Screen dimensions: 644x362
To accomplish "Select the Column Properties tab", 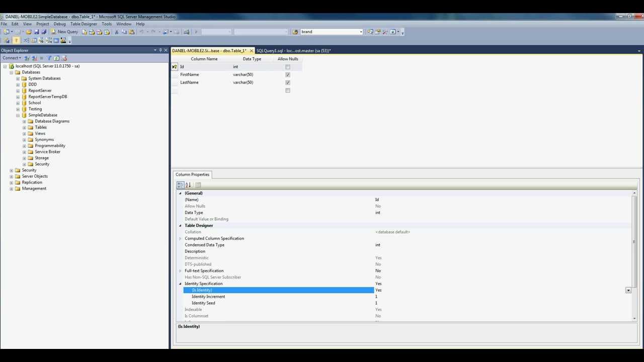I will pos(192,174).
